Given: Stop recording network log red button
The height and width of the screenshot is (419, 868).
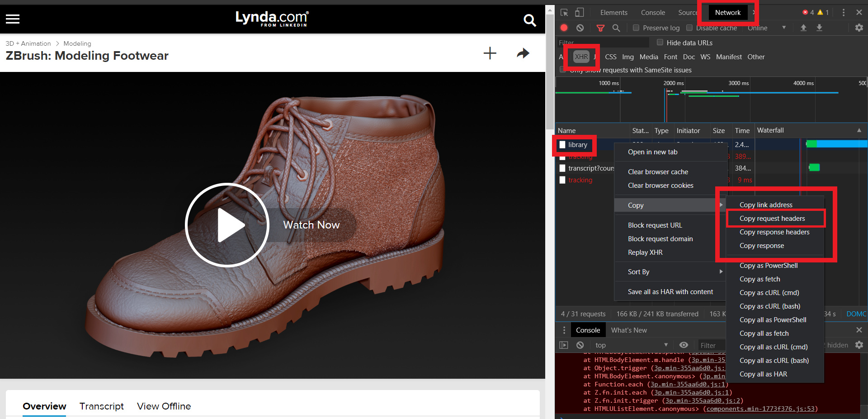Looking at the screenshot, I should coord(564,28).
